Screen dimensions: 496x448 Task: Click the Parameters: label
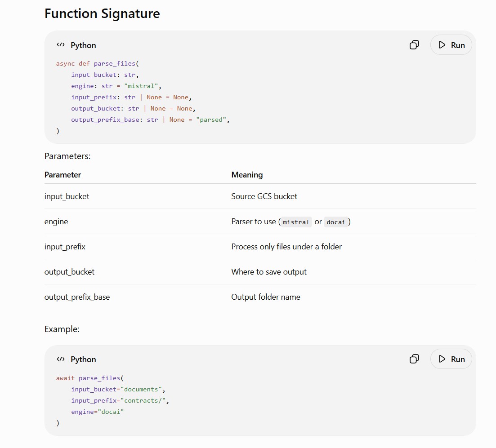tap(67, 156)
